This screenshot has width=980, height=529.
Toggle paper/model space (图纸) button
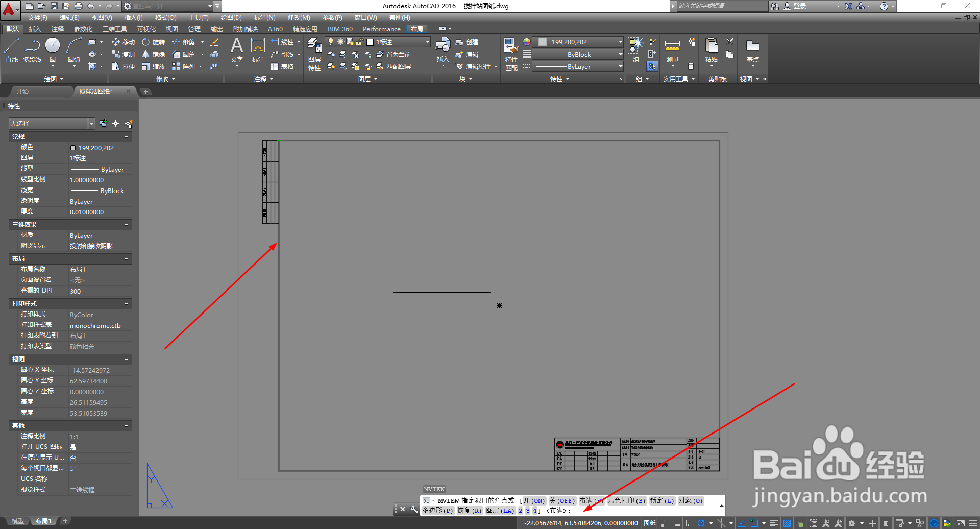650,523
